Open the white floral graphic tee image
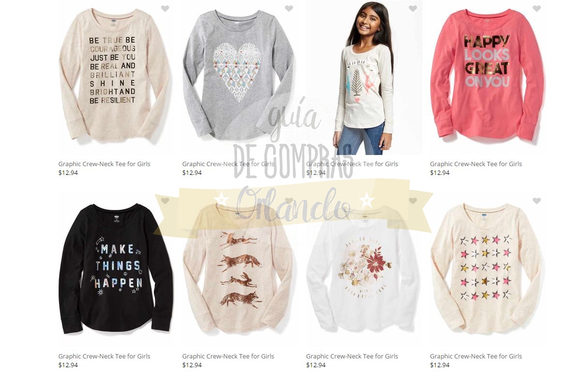Viewport: 588px width, 373px height. (364, 270)
